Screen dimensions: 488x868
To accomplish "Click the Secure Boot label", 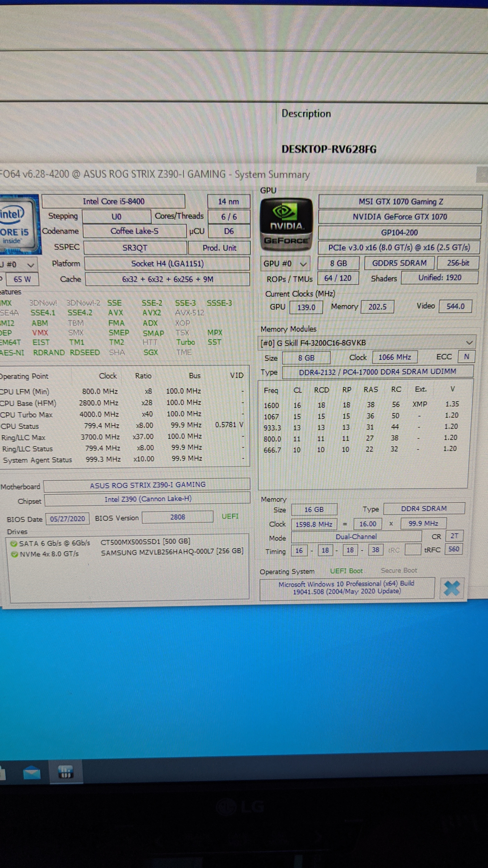I will (399, 570).
